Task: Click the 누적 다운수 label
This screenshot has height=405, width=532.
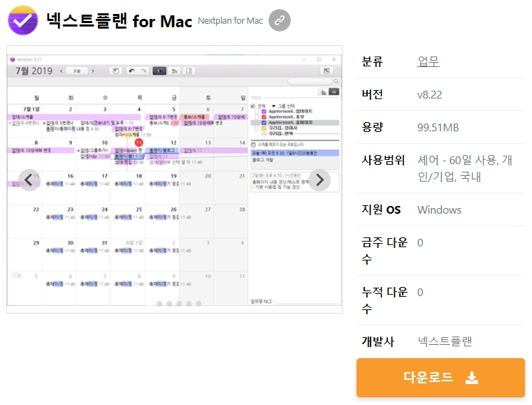Action: click(384, 300)
